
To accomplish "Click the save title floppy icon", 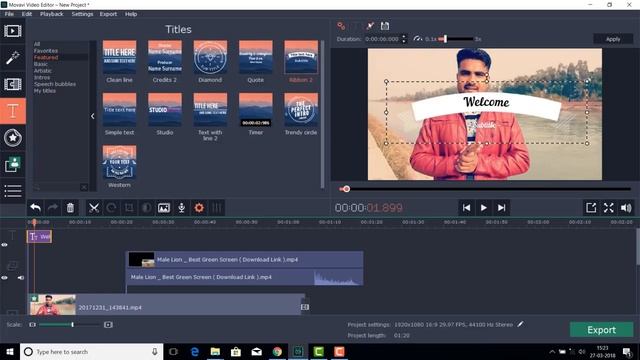I will (x=385, y=26).
